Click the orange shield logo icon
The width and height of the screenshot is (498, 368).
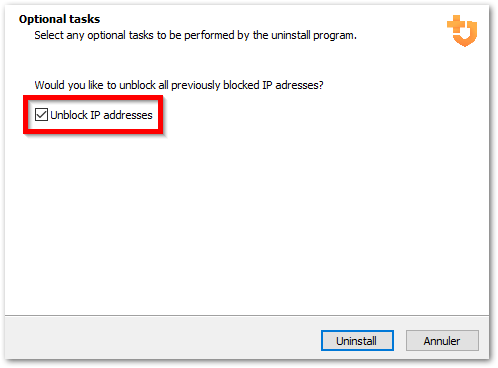pos(462,31)
